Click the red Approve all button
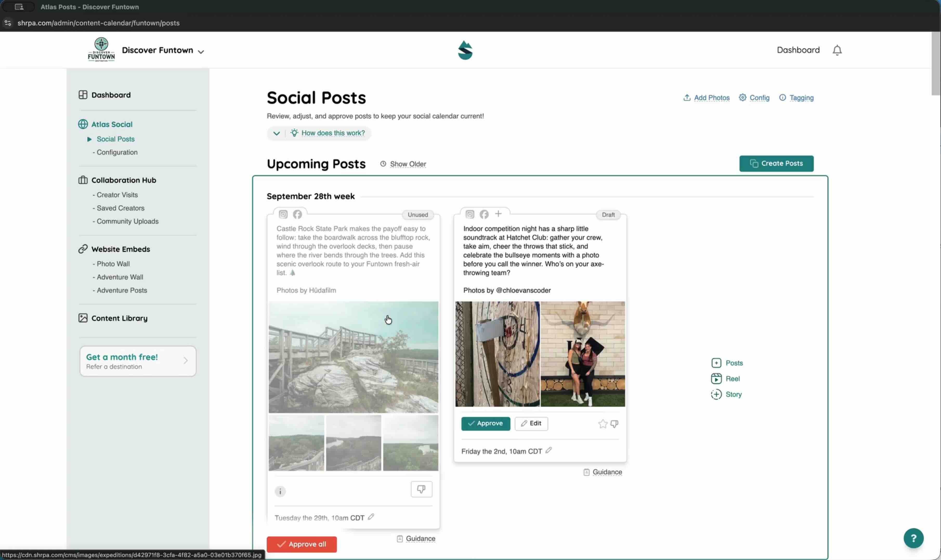 (x=302, y=544)
